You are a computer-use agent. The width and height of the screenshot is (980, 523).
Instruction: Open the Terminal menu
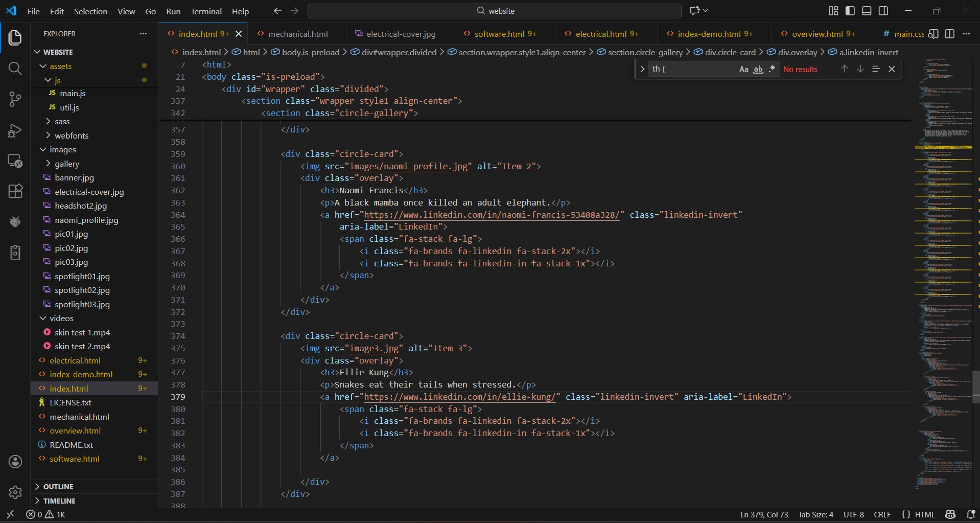click(206, 11)
